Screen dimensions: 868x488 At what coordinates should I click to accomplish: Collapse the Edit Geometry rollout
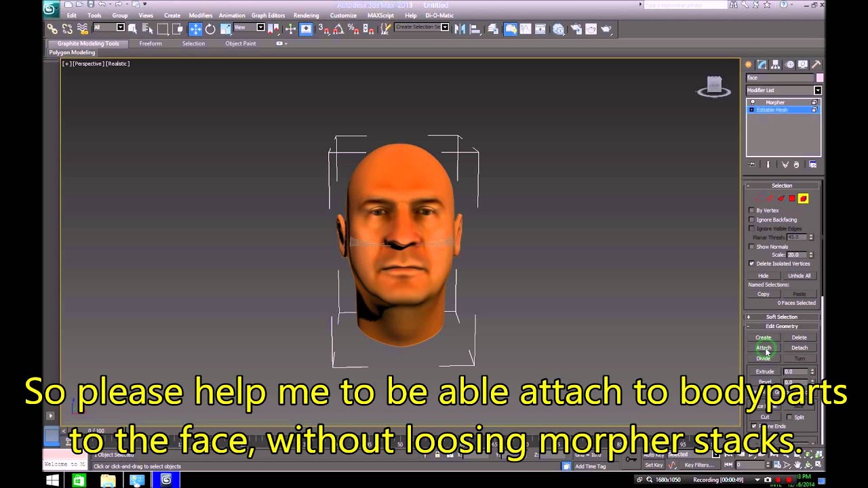pos(782,327)
